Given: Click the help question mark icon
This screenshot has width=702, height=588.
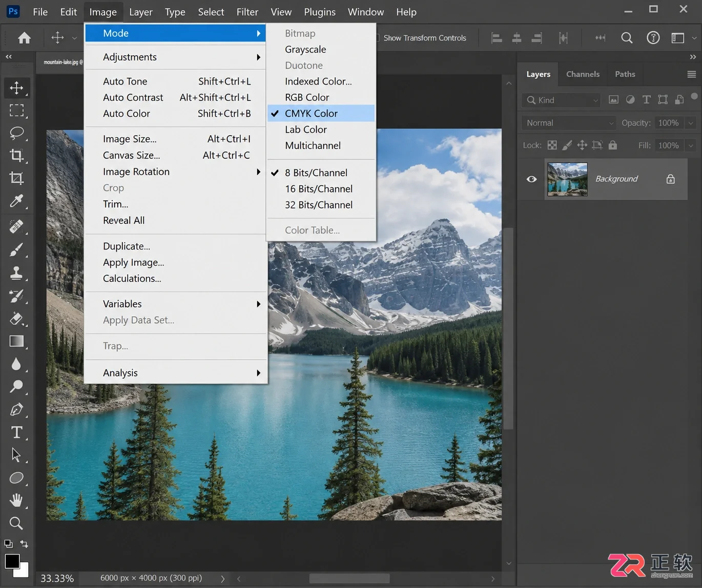Looking at the screenshot, I should pos(653,38).
